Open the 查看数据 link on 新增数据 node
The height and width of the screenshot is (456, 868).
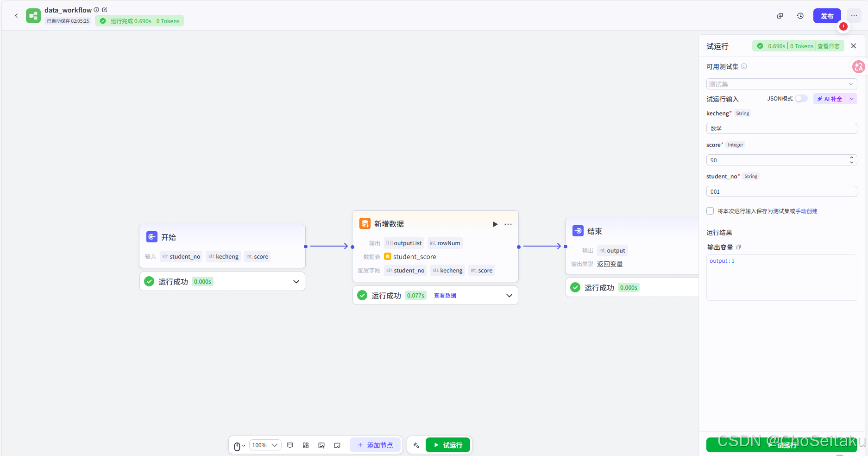[x=445, y=295]
